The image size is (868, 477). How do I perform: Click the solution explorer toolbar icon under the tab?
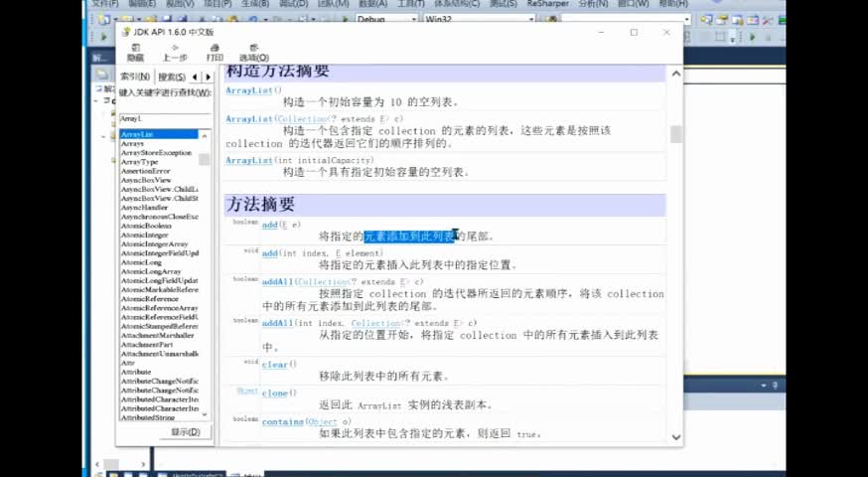(x=102, y=75)
